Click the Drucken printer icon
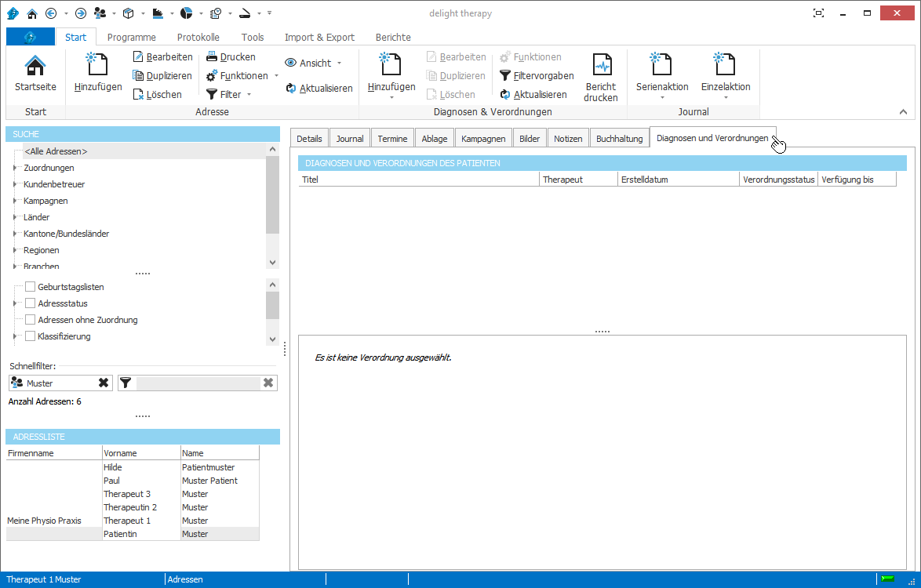Screen dimensions: 921x588 (213, 57)
